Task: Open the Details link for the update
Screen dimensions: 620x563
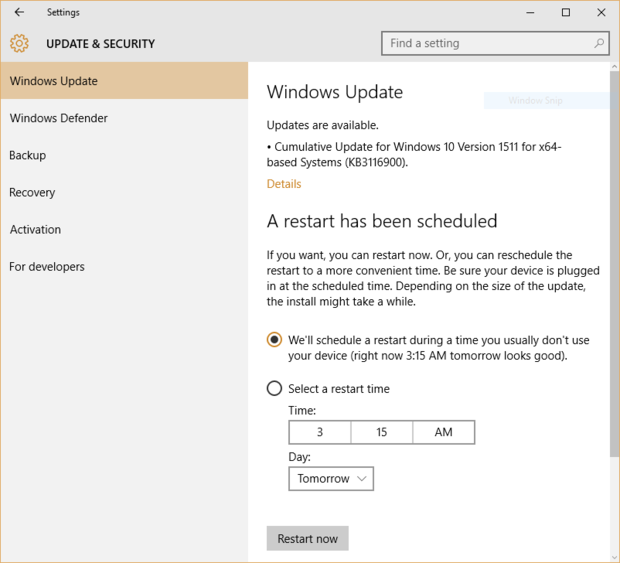Action: [284, 184]
